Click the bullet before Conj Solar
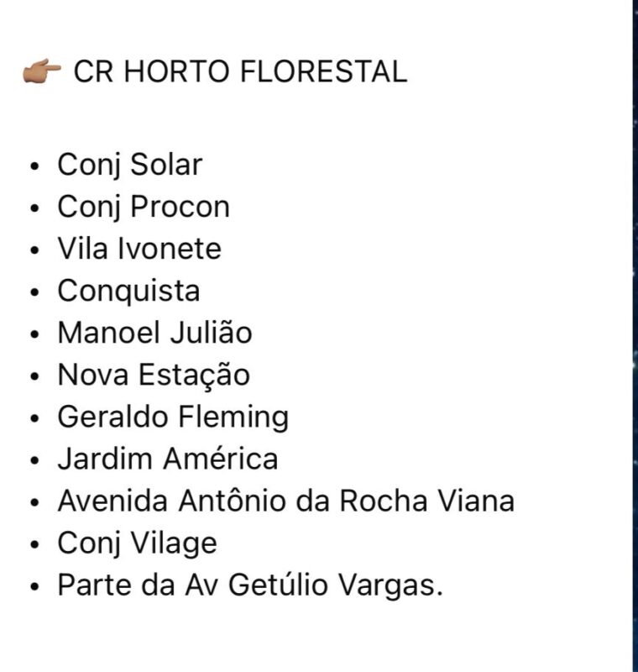This screenshot has height=672, width=638. (x=34, y=165)
